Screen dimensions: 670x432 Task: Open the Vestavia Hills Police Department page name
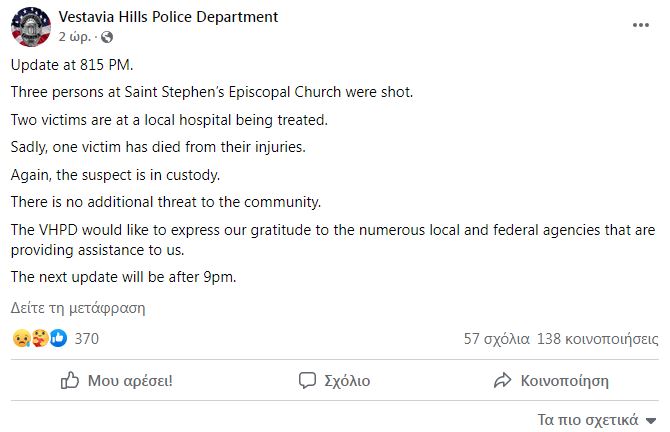point(168,17)
